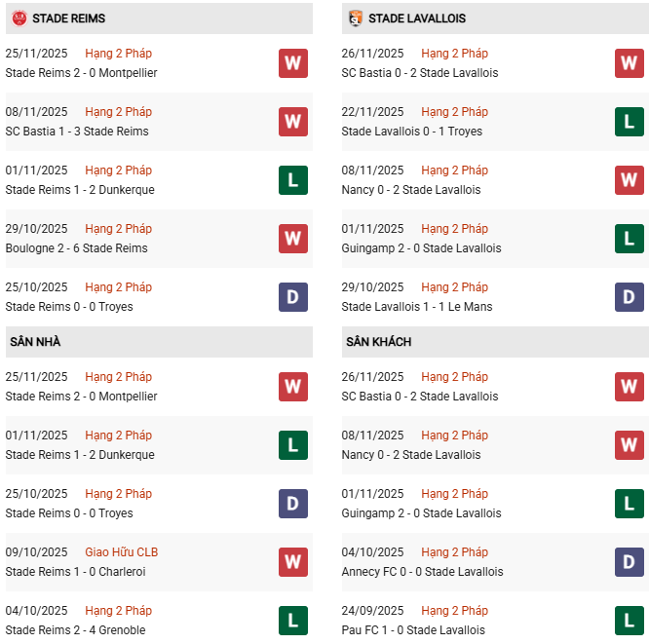Select the STADE LAVALLOIS header title
The height and width of the screenshot is (644, 649).
pos(417,19)
